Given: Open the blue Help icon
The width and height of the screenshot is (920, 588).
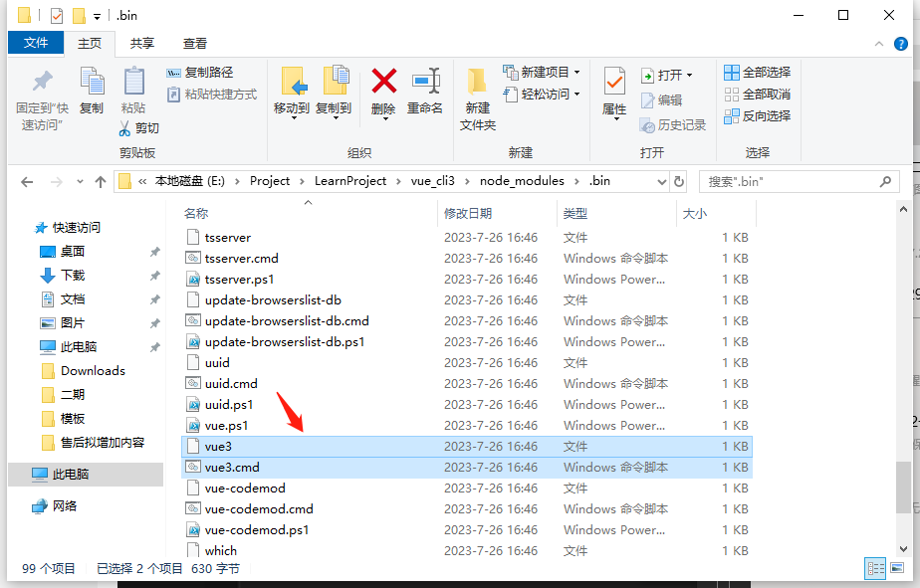Looking at the screenshot, I should click(901, 44).
